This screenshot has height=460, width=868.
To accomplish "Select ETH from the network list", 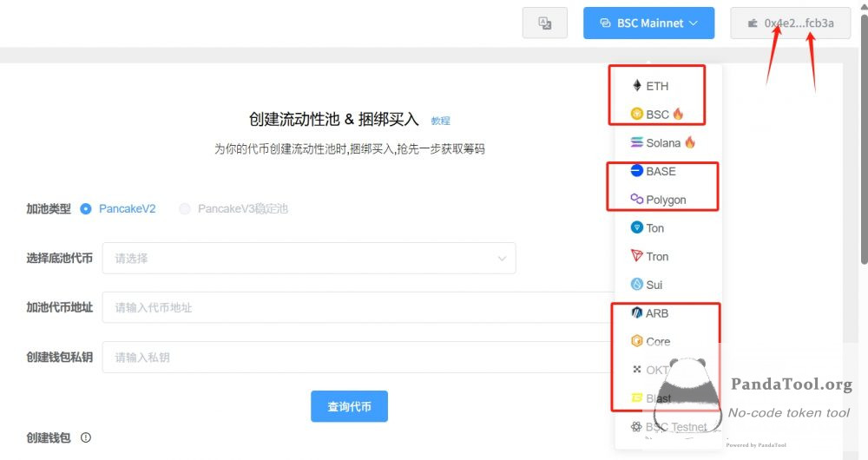I will click(656, 86).
